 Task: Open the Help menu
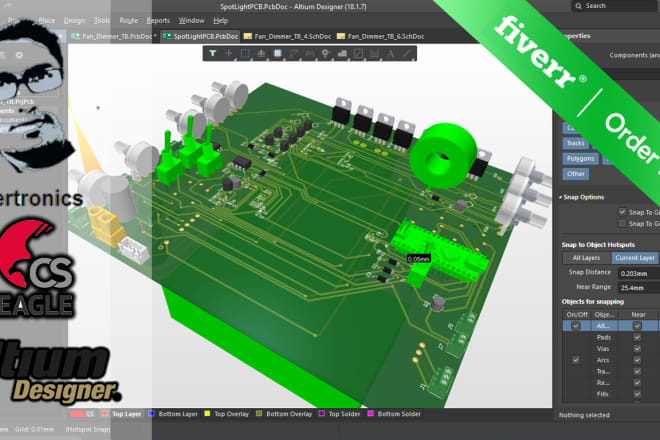[x=220, y=20]
